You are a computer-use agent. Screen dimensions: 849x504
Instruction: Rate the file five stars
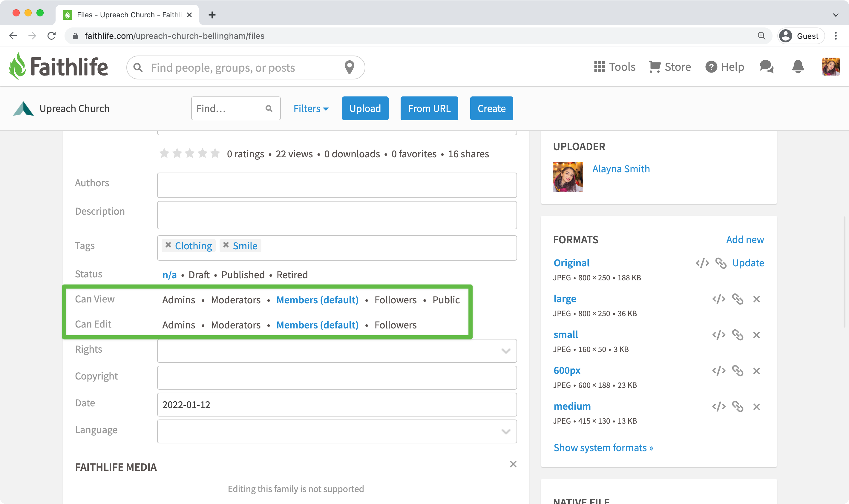pos(215,153)
